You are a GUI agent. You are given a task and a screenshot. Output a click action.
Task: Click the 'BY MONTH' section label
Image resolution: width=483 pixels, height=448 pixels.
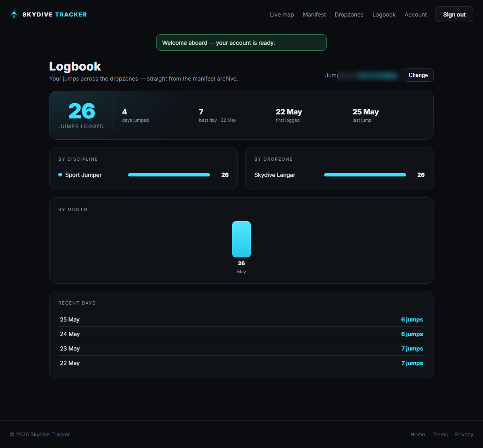point(73,209)
